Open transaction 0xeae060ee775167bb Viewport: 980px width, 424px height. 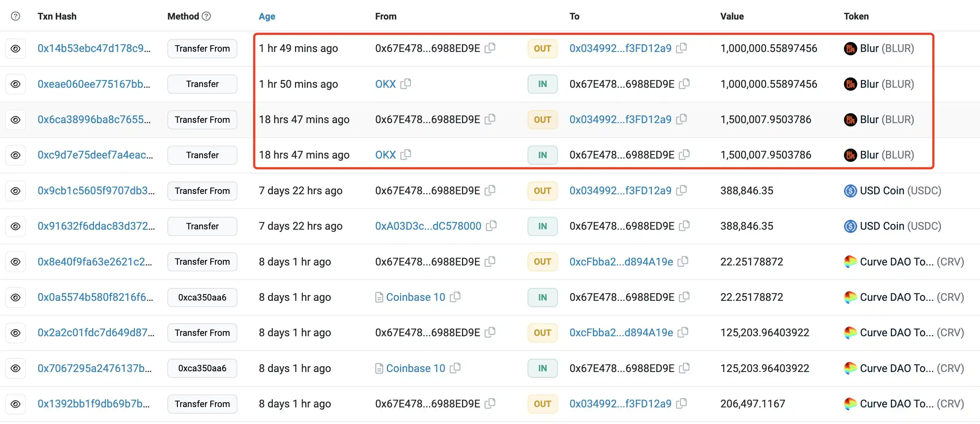94,84
